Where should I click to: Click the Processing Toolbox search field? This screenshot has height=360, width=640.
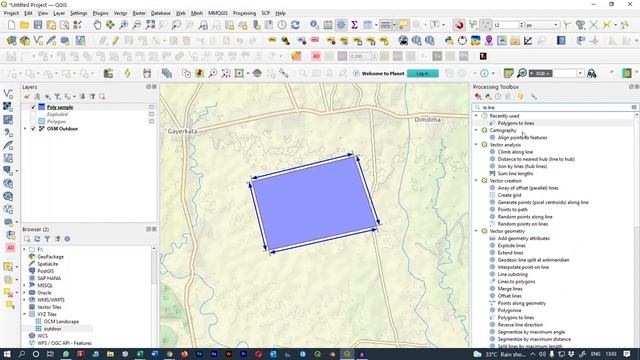tap(555, 107)
